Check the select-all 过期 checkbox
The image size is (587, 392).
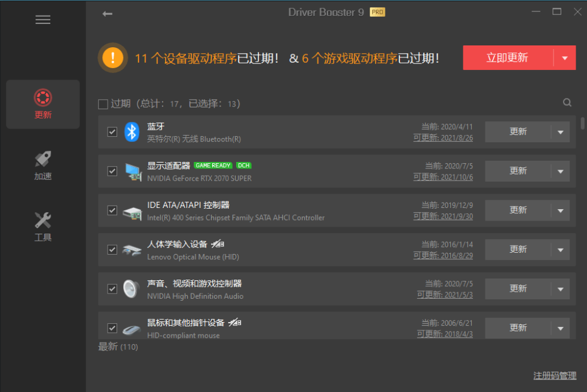coord(102,103)
